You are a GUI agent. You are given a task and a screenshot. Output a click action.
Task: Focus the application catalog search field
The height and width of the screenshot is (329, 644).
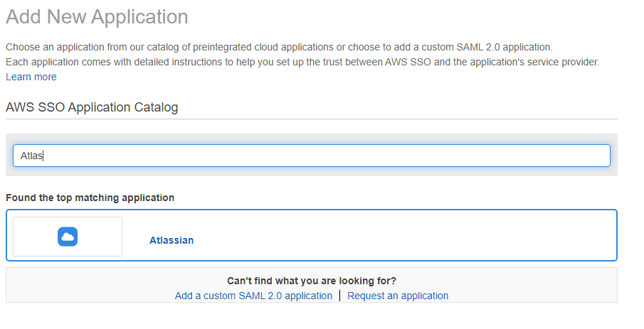coord(311,156)
